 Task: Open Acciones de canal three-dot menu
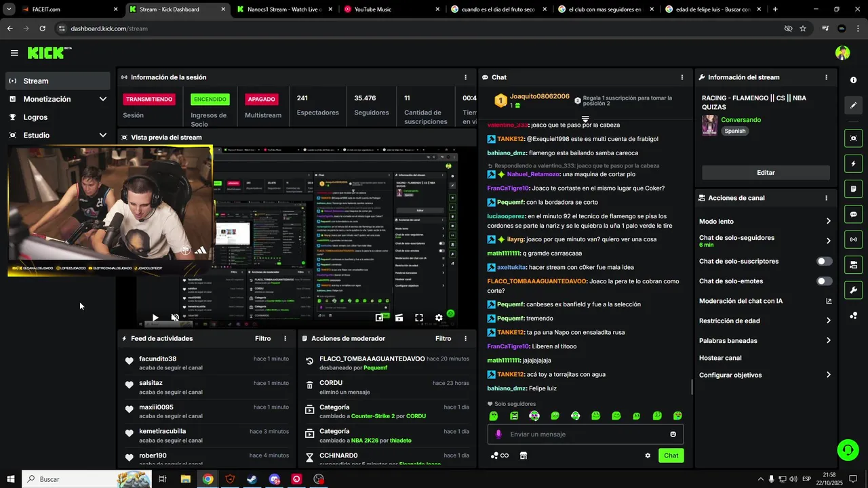tap(826, 198)
